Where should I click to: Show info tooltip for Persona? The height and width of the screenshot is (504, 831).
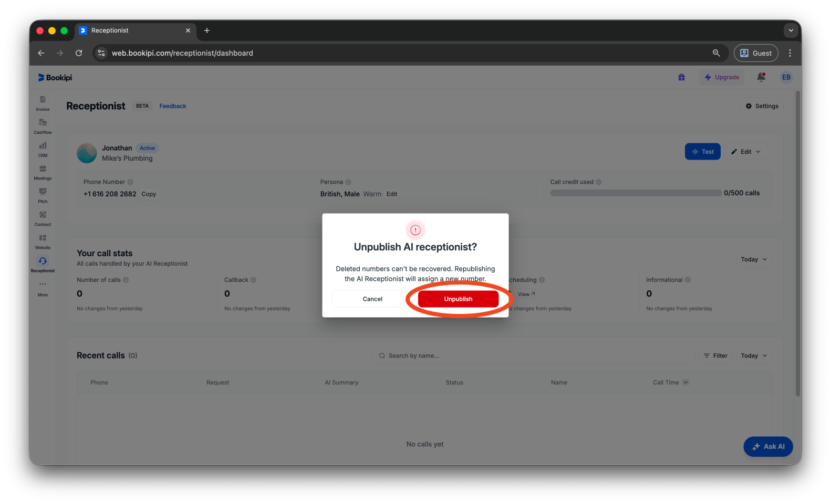pyautogui.click(x=348, y=182)
